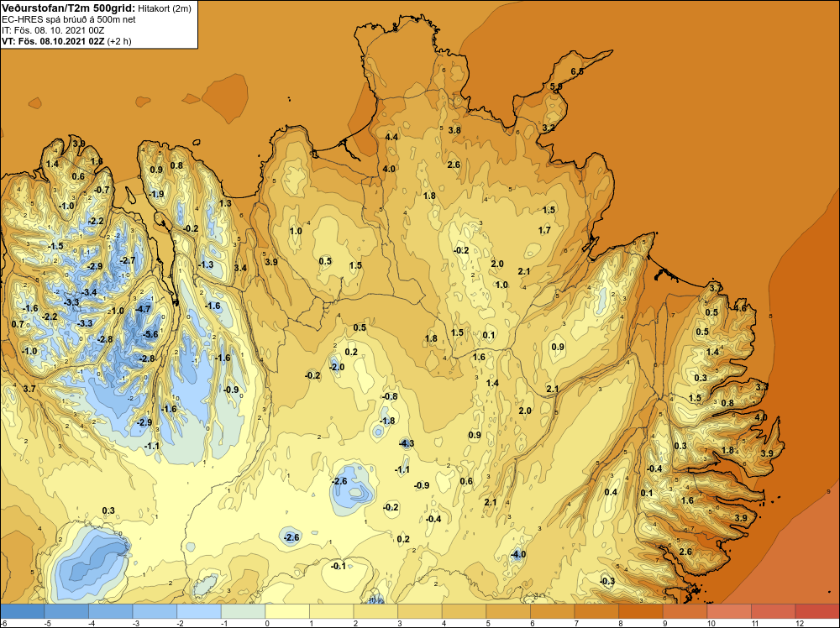
Task: Click the -4.3 temperature value on the map
Action: pos(406,443)
